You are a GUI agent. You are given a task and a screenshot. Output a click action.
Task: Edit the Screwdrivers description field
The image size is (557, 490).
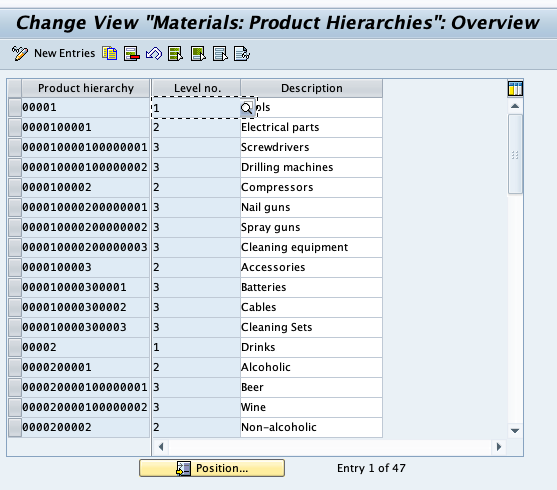(x=312, y=147)
